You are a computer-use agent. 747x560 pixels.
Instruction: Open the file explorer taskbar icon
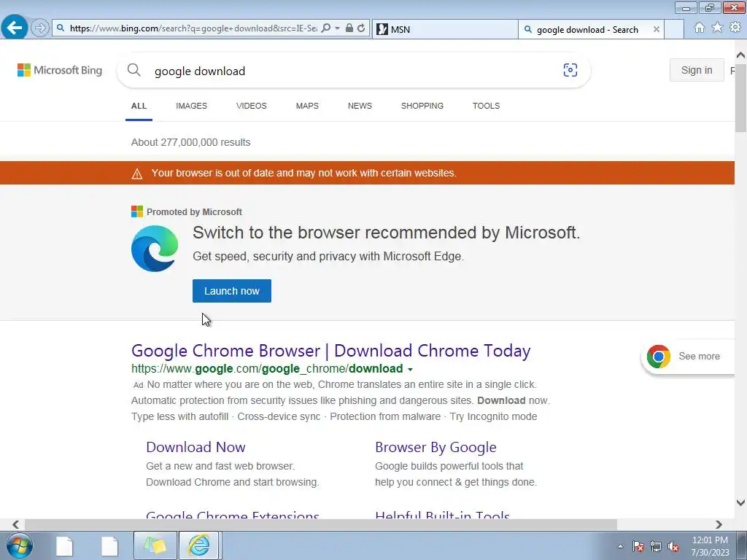point(155,545)
